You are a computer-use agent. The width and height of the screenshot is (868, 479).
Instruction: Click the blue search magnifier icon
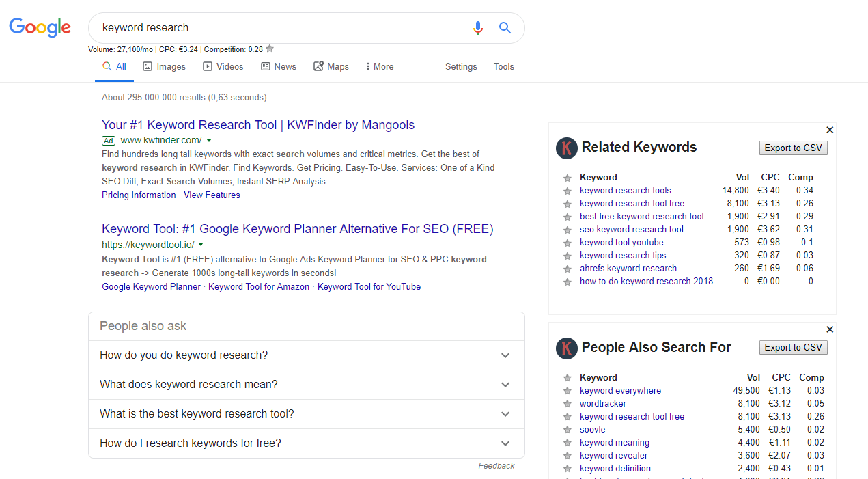(x=505, y=28)
